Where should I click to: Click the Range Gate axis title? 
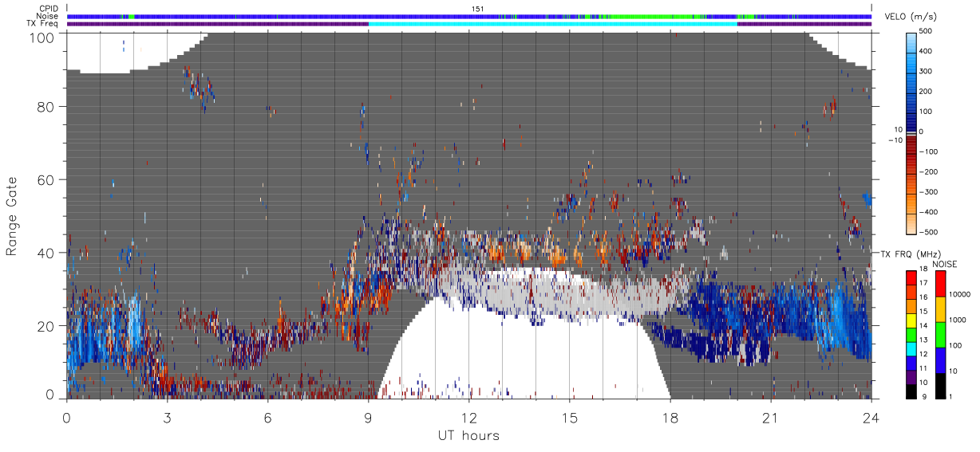(12, 216)
